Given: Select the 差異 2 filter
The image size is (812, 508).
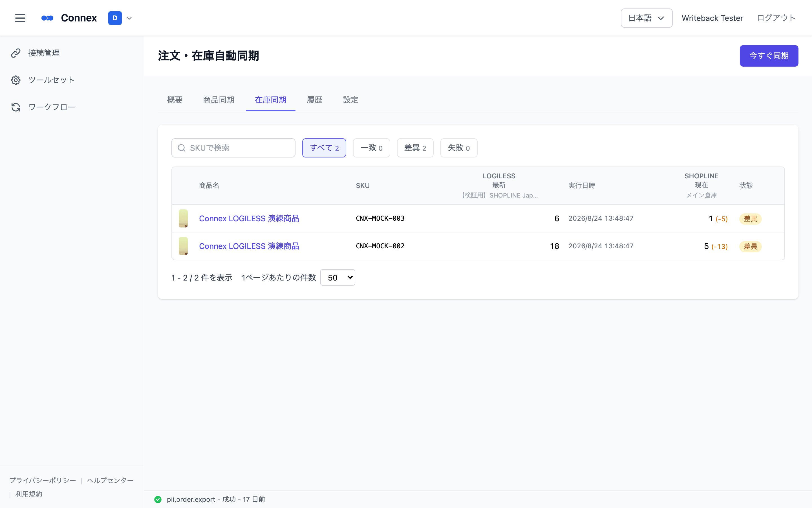Looking at the screenshot, I should pos(415,148).
